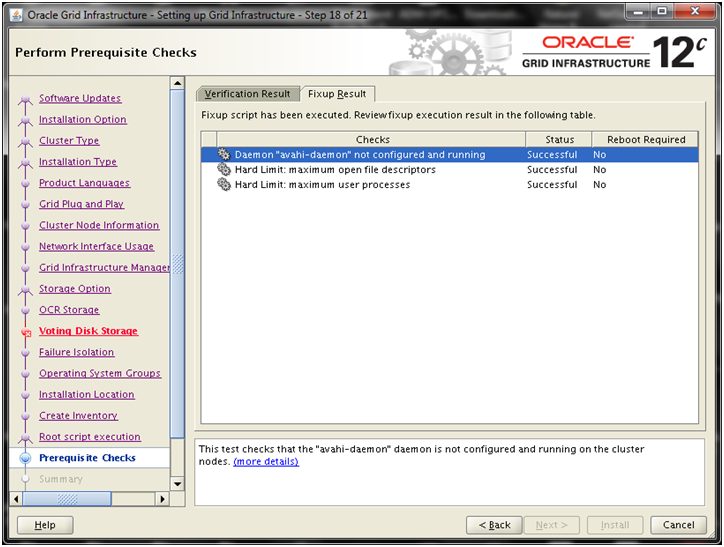
Task: Click Successful status of user processes
Action: coord(552,185)
